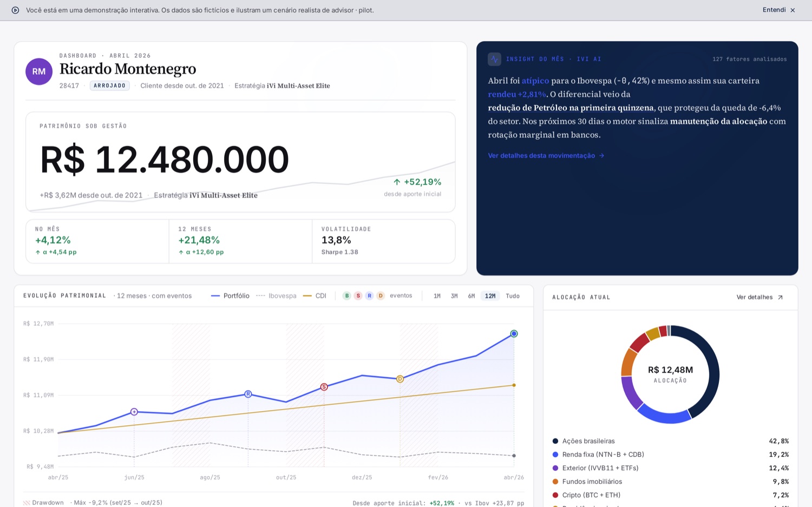This screenshot has width=812, height=507.
Task: Dismiss the demo banner with the X icon
Action: (793, 10)
